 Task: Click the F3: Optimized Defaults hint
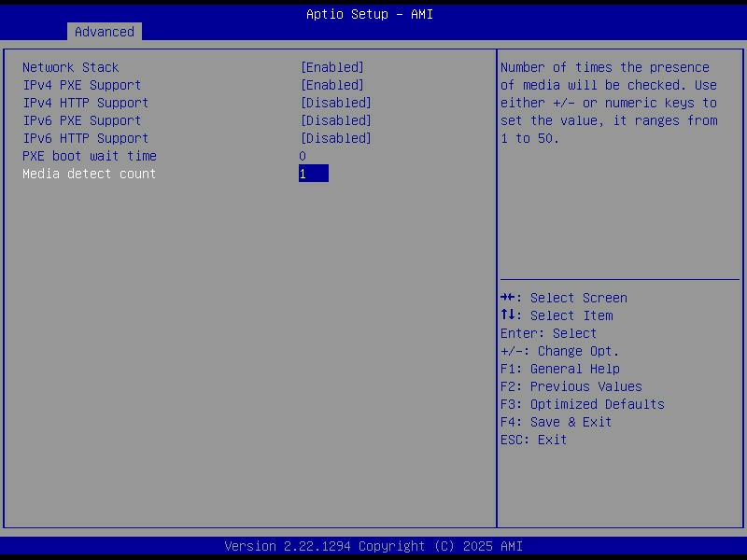(582, 404)
